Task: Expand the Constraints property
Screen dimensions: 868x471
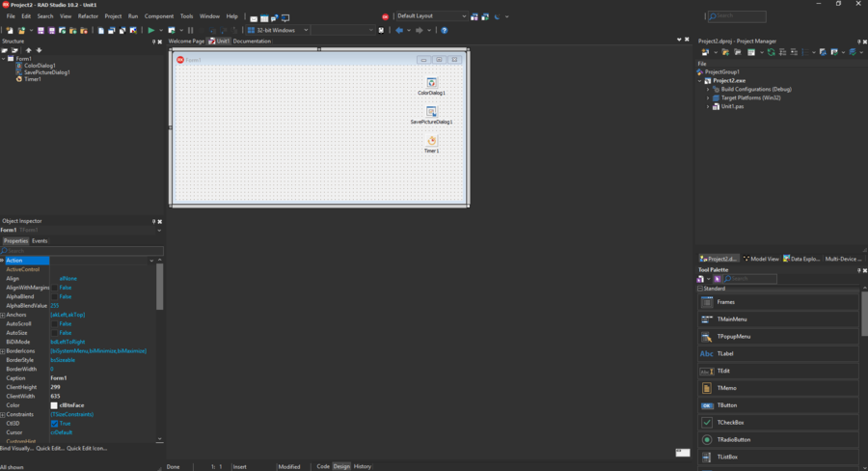Action: tap(3, 414)
